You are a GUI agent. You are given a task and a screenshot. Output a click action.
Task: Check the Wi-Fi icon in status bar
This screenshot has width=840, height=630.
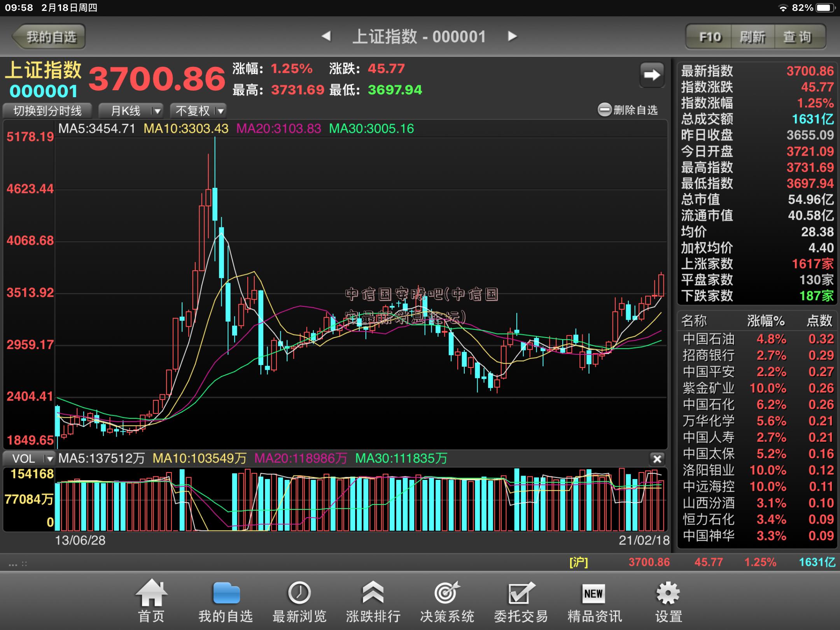coord(783,8)
